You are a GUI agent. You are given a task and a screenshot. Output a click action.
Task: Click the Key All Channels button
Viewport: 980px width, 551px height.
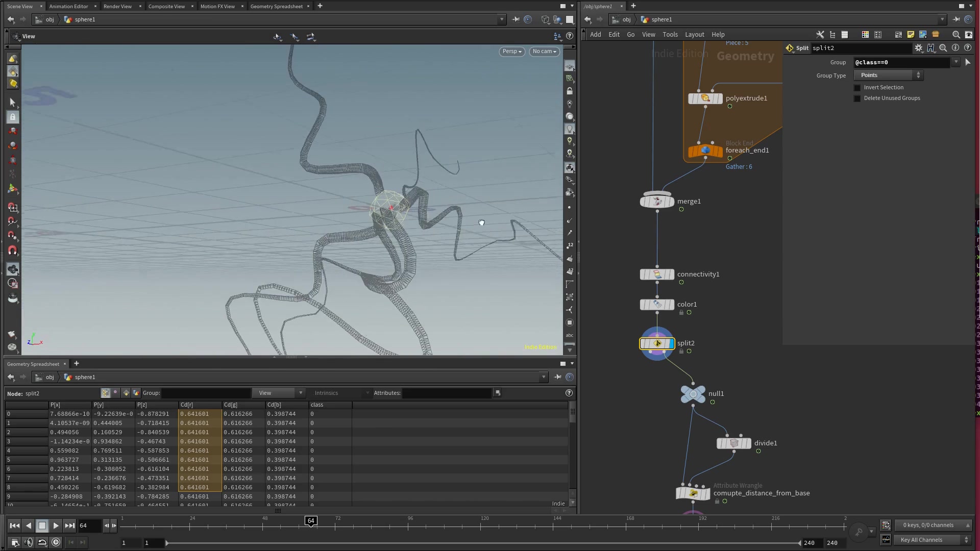coord(927,540)
